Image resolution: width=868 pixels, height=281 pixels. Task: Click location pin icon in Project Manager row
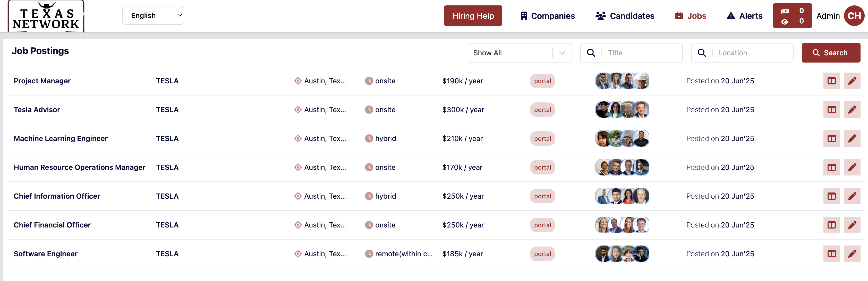coord(297,81)
